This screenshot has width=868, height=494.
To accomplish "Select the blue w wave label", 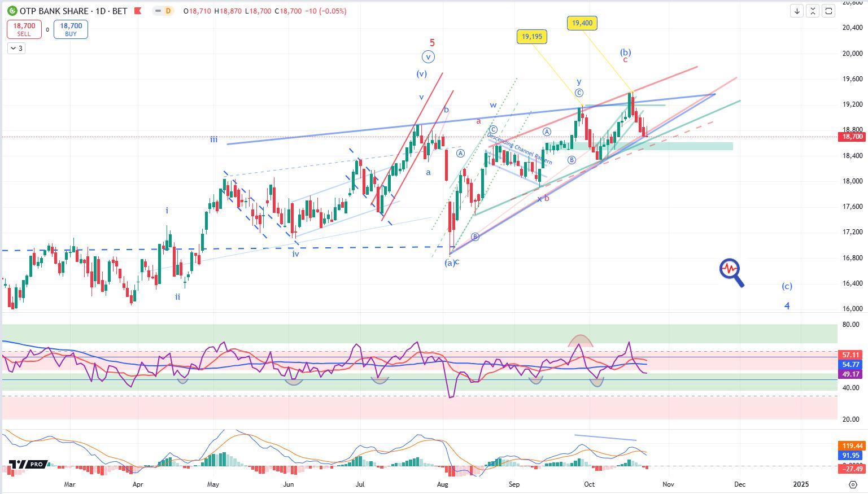I will click(x=493, y=105).
